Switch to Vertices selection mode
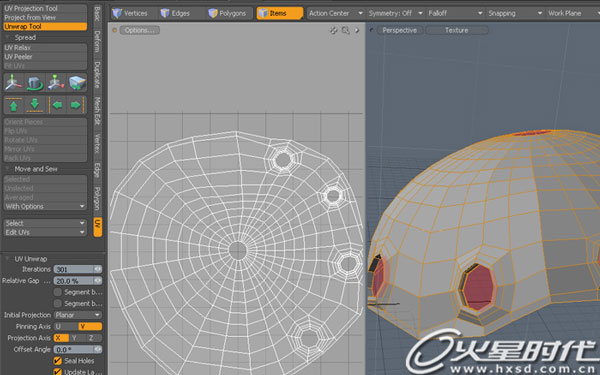 130,13
